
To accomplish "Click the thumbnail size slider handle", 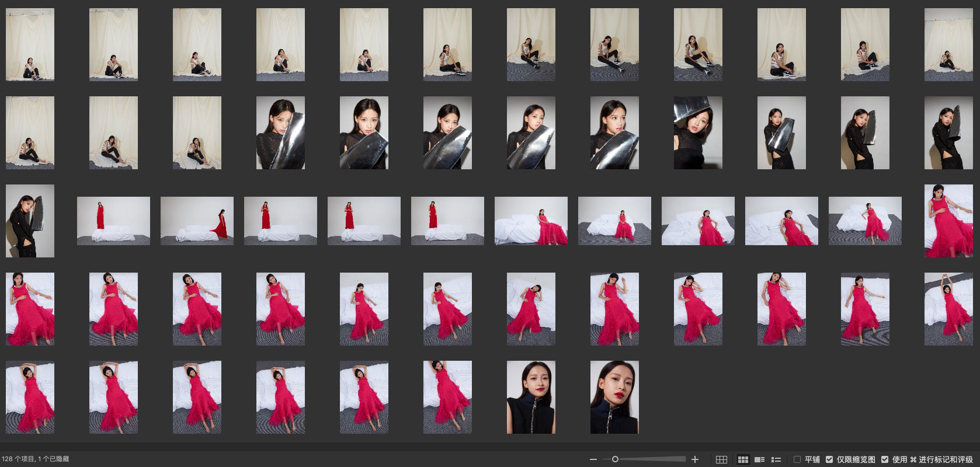I will 615,459.
